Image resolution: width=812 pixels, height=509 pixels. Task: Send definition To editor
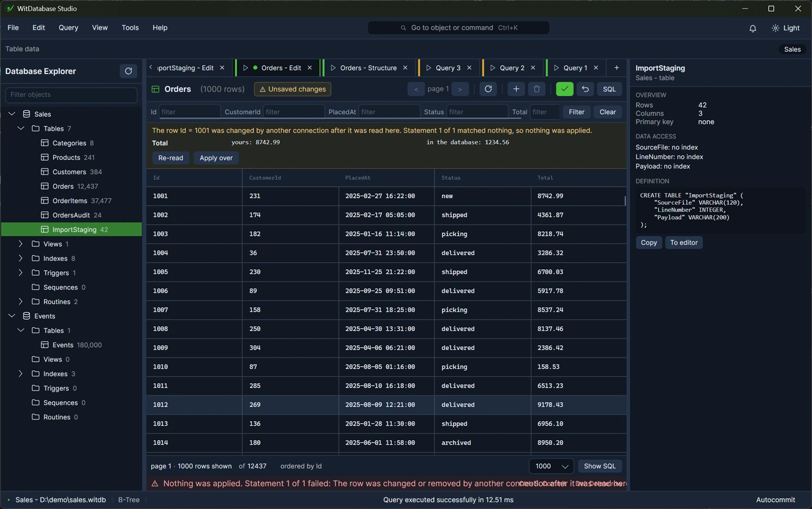coord(683,243)
